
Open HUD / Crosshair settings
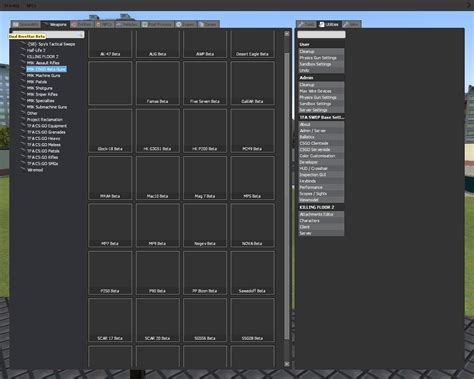(x=321, y=168)
